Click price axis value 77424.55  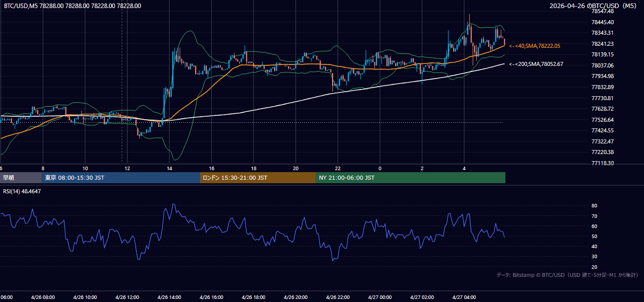coord(602,130)
